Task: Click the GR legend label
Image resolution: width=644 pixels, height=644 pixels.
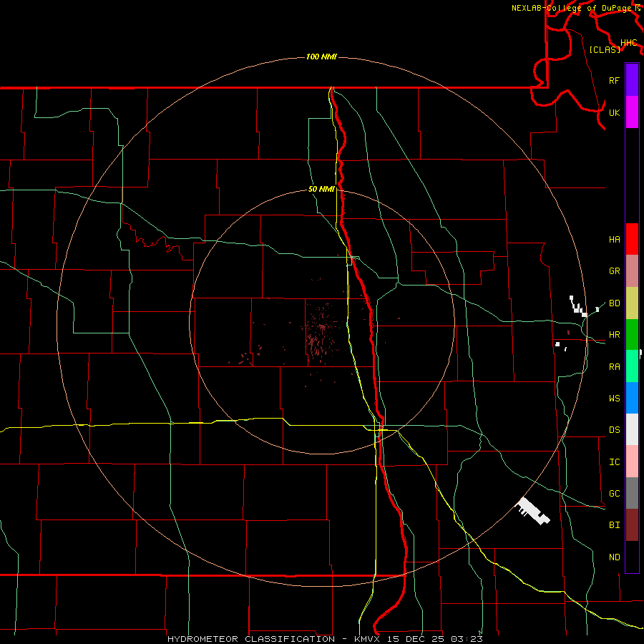Action: pos(614,271)
